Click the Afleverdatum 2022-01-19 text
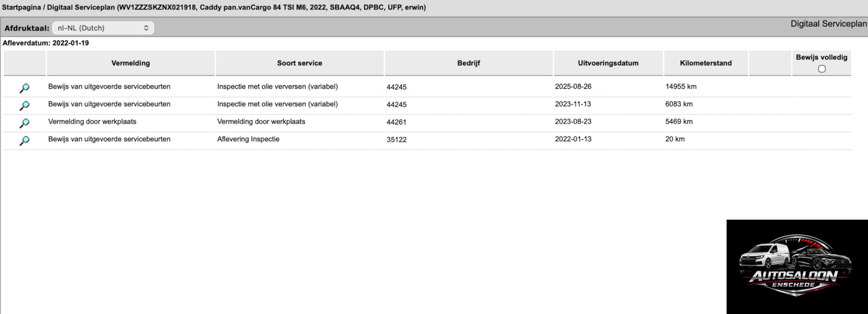Screen dimensions: 868x314 46,43
